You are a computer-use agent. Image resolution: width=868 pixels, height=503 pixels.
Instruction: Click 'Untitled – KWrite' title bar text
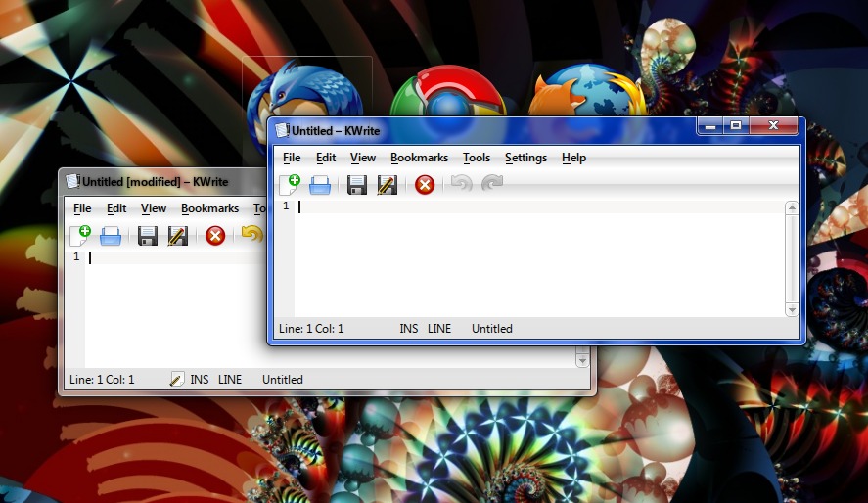click(x=336, y=131)
